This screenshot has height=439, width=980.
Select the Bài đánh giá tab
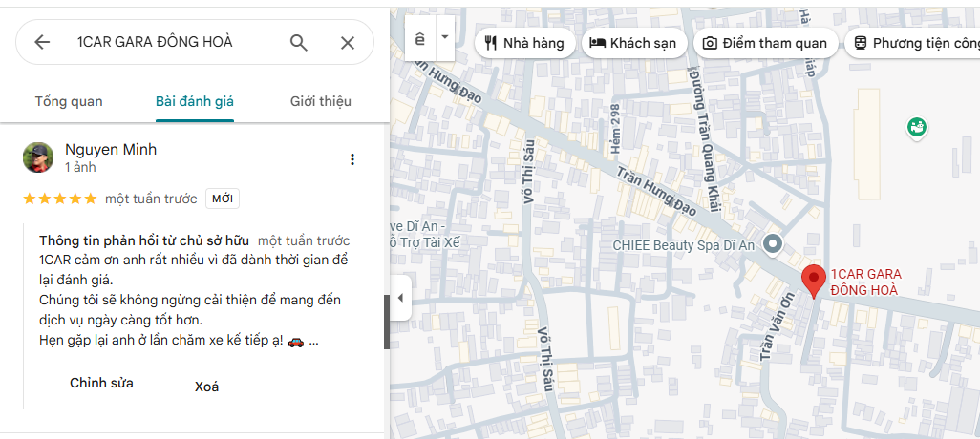point(195,101)
